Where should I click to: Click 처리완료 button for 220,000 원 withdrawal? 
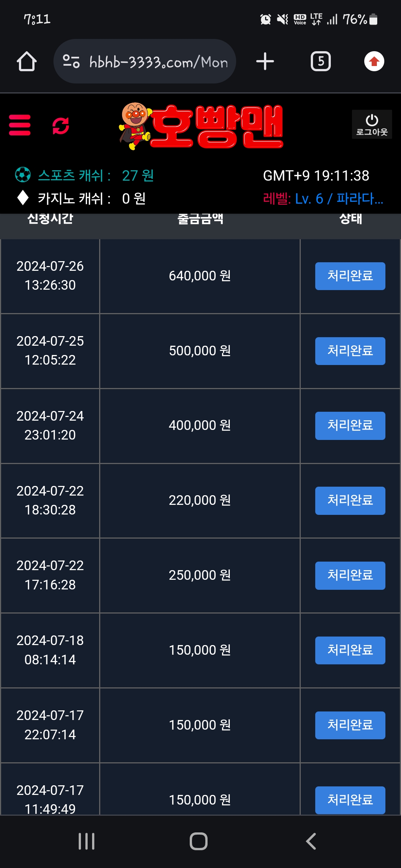tap(350, 500)
